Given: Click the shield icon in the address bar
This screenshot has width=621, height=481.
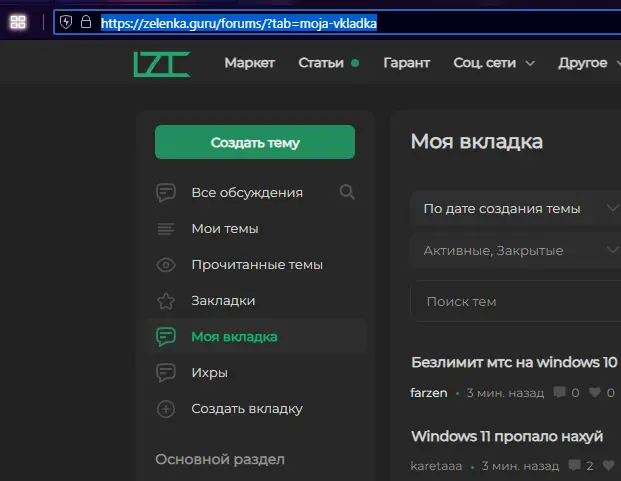Looking at the screenshot, I should tap(67, 22).
